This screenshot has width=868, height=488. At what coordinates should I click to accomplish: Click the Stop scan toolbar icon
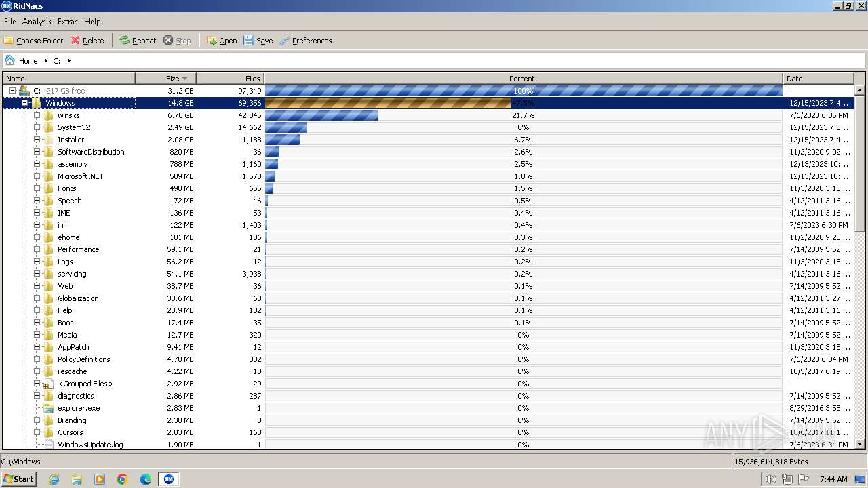[x=168, y=41]
